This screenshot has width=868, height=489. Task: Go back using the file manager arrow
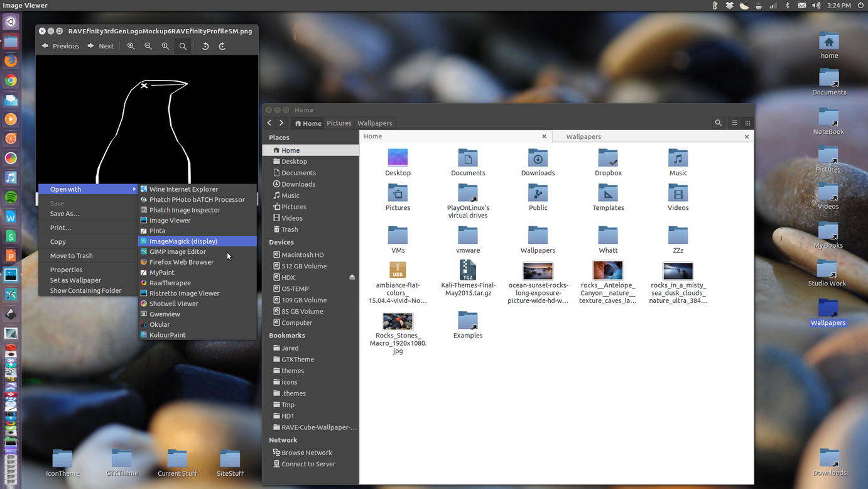(269, 123)
